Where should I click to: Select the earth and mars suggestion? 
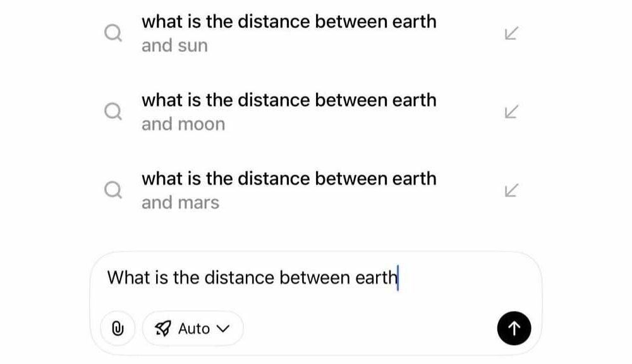[x=289, y=190]
